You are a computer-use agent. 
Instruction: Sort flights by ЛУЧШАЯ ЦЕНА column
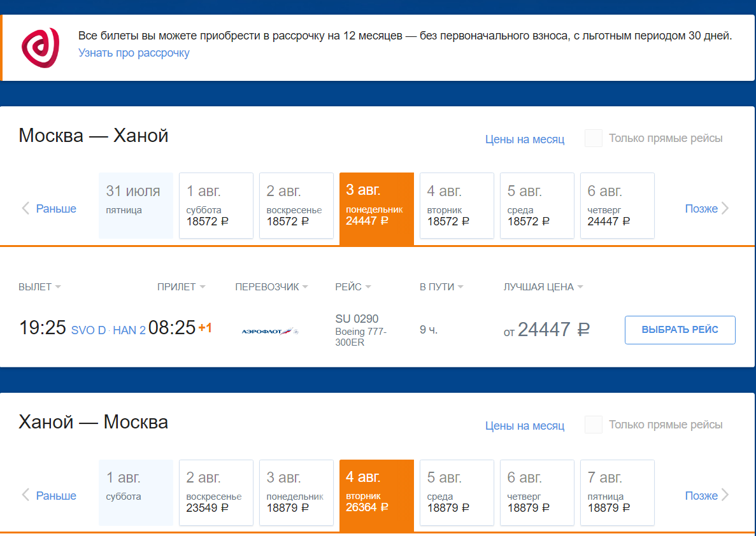coord(543,287)
